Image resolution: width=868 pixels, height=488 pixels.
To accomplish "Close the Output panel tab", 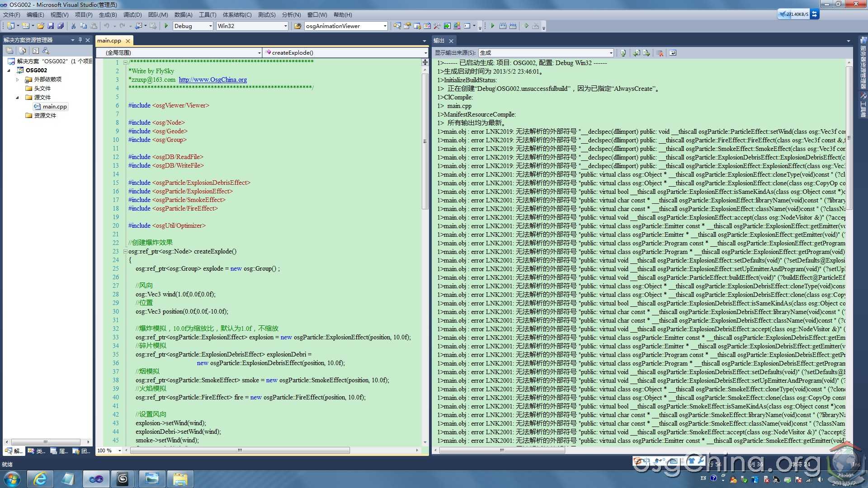I will (x=451, y=41).
